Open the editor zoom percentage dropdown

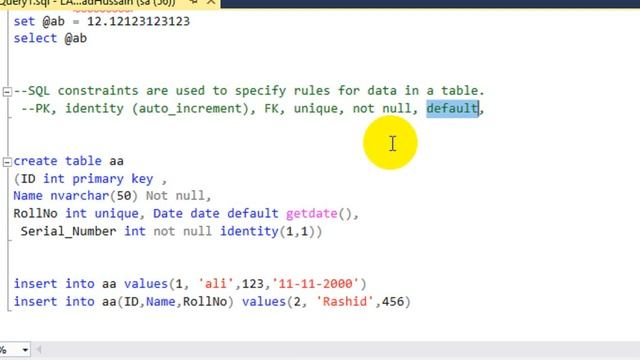25,350
